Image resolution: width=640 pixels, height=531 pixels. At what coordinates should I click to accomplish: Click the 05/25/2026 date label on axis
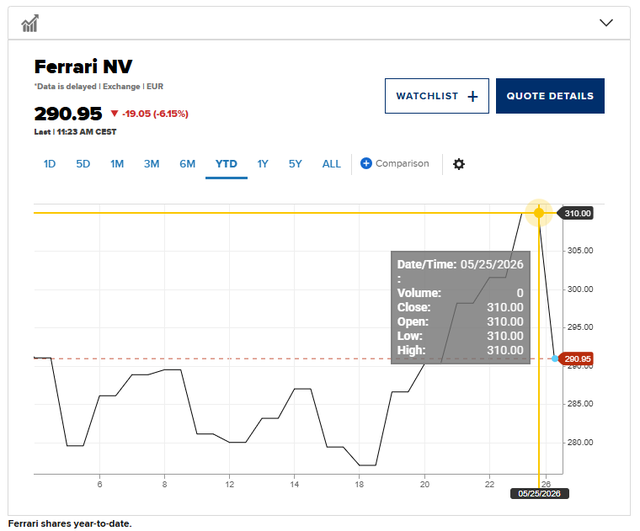(539, 493)
